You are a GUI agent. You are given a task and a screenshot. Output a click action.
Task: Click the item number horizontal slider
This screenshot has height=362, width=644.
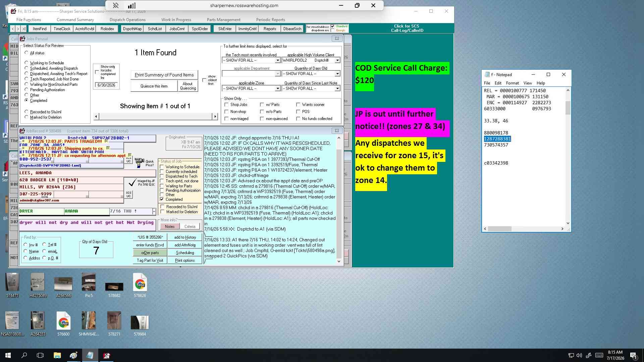point(156,116)
